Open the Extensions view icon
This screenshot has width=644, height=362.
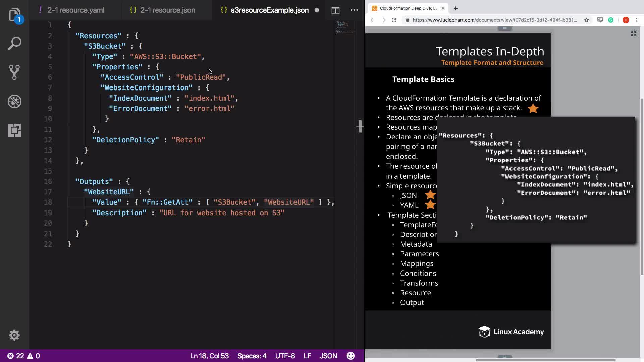pyautogui.click(x=14, y=130)
